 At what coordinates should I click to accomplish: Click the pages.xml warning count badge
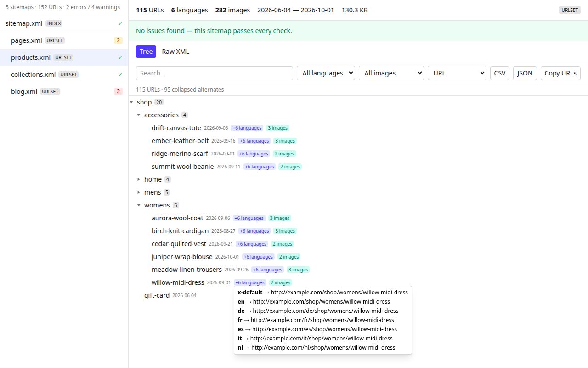(119, 40)
